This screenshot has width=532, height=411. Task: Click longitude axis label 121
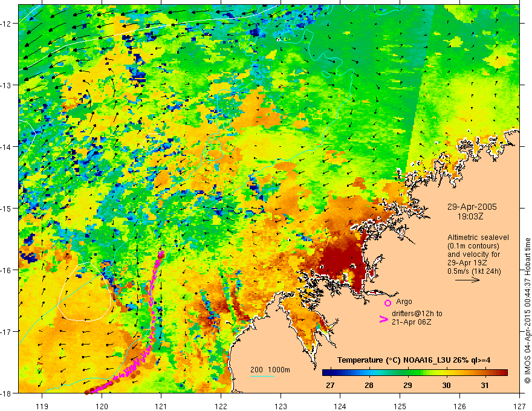(161, 406)
